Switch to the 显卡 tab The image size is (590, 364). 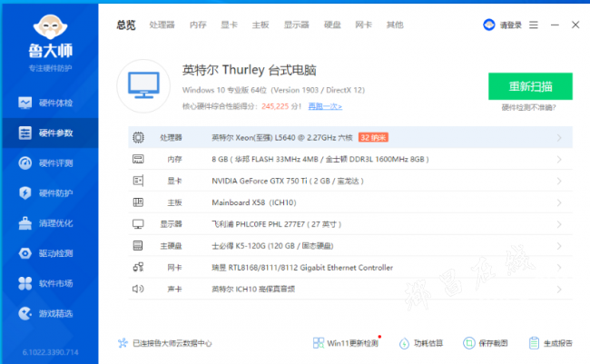tap(229, 25)
